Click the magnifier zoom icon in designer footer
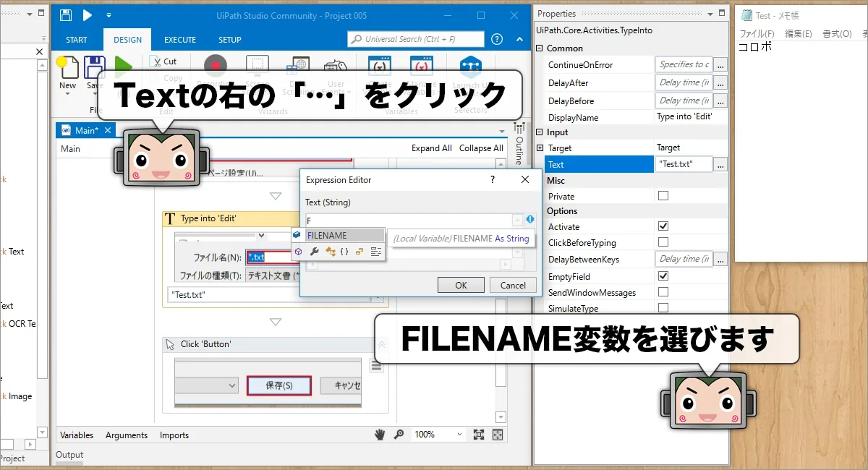Viewport: 868px width, 470px height. (x=399, y=435)
